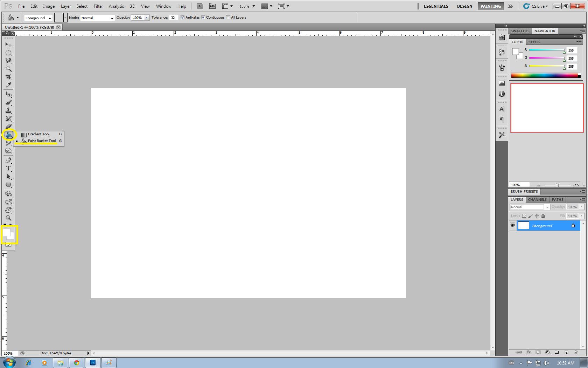588x368 pixels.
Task: Select the Elliptical Marquee tool
Action: [8, 53]
